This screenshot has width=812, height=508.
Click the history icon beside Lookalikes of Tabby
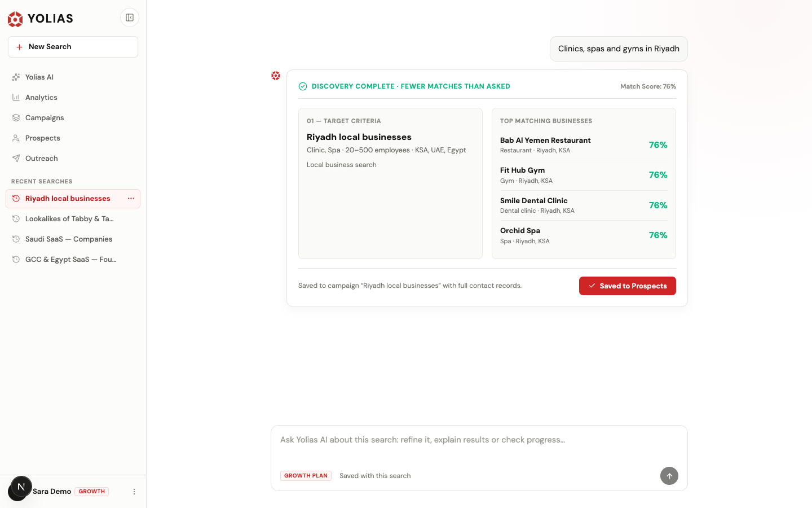point(16,219)
